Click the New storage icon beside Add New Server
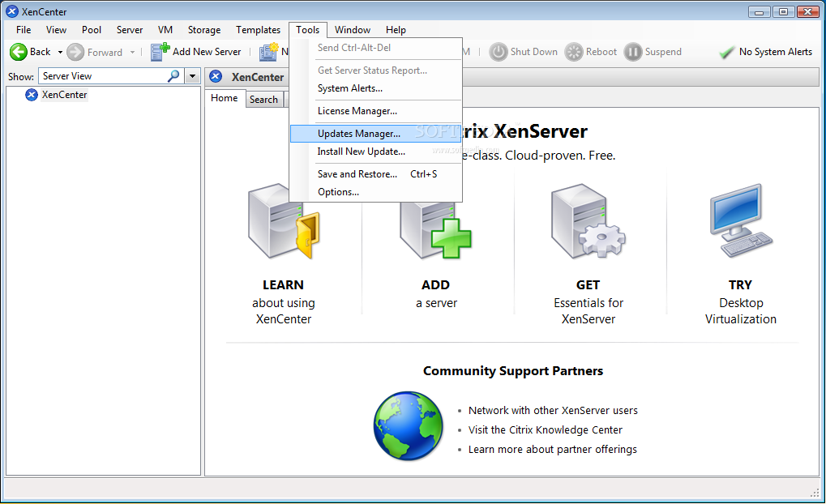Screen dimensions: 826x504 coord(268,52)
